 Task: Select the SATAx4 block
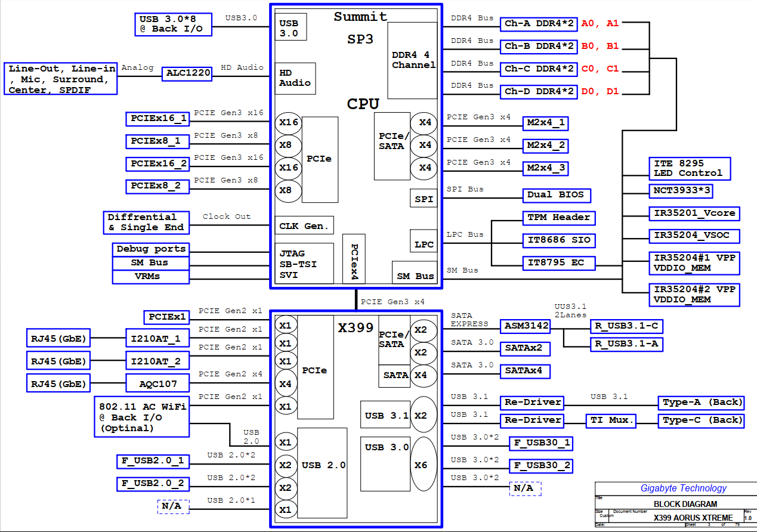(x=525, y=371)
